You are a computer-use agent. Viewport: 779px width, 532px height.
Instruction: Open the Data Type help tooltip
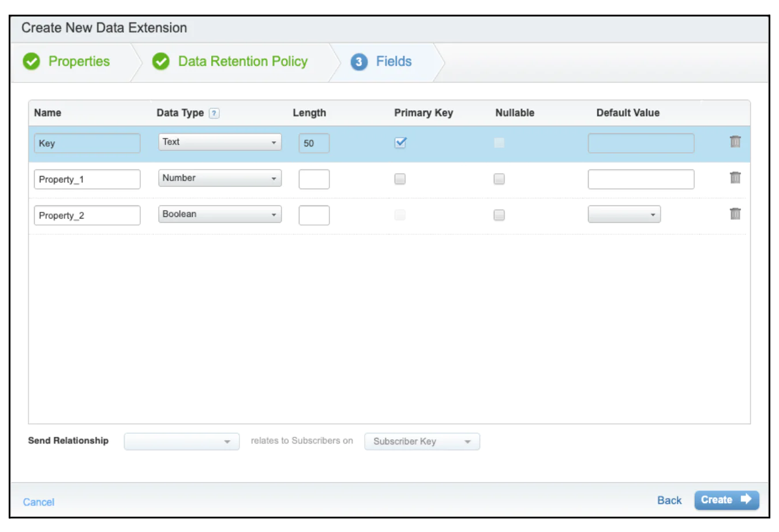click(214, 113)
